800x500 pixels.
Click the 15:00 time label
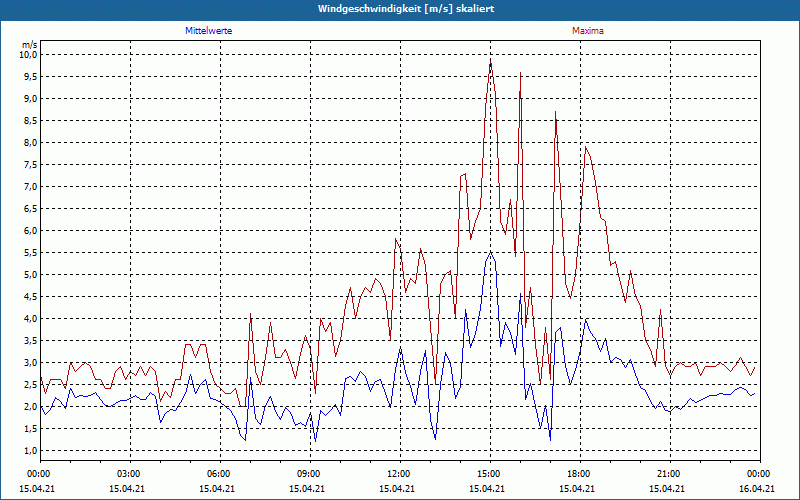coord(491,474)
